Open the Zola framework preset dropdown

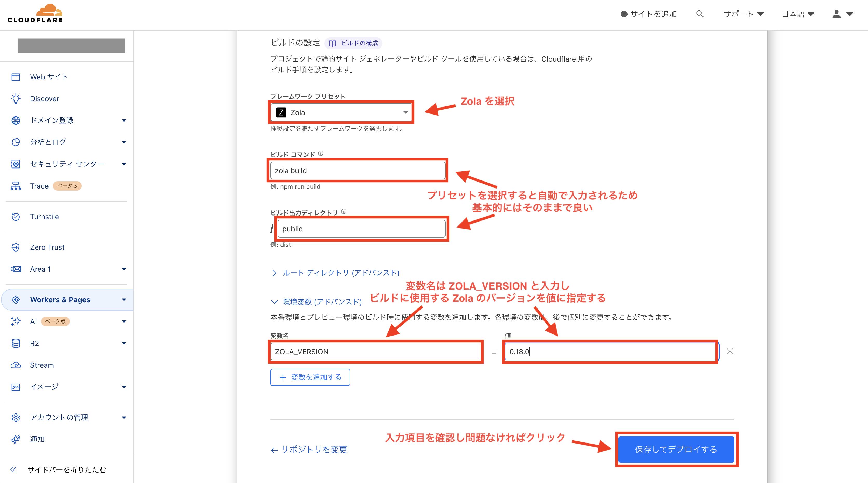(342, 112)
